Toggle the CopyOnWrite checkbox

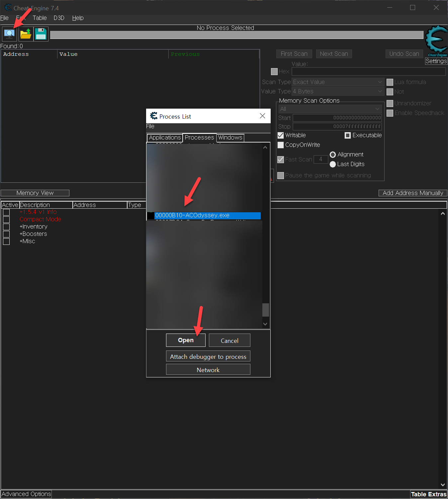click(x=281, y=145)
